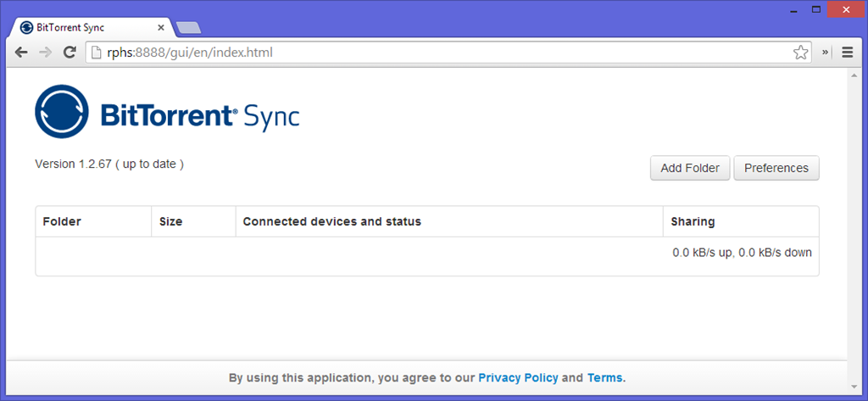Open a new browser tab

point(188,28)
